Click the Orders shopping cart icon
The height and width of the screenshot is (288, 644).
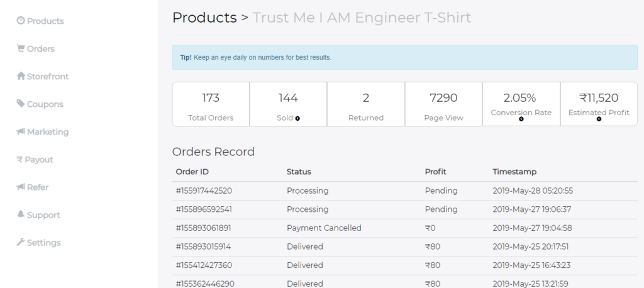pyautogui.click(x=21, y=48)
